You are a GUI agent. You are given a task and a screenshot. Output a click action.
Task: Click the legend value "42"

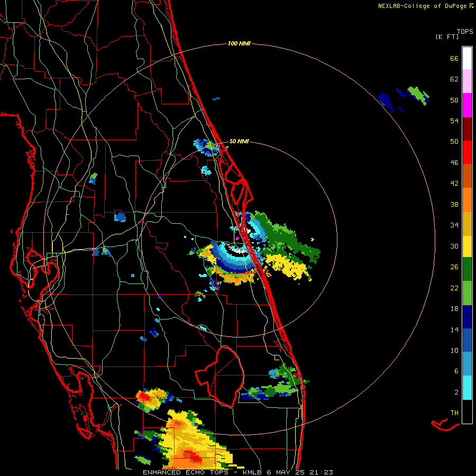click(x=454, y=184)
